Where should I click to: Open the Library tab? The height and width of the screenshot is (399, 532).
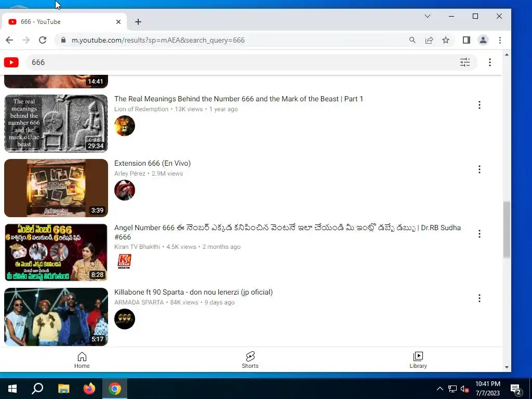[418, 361]
